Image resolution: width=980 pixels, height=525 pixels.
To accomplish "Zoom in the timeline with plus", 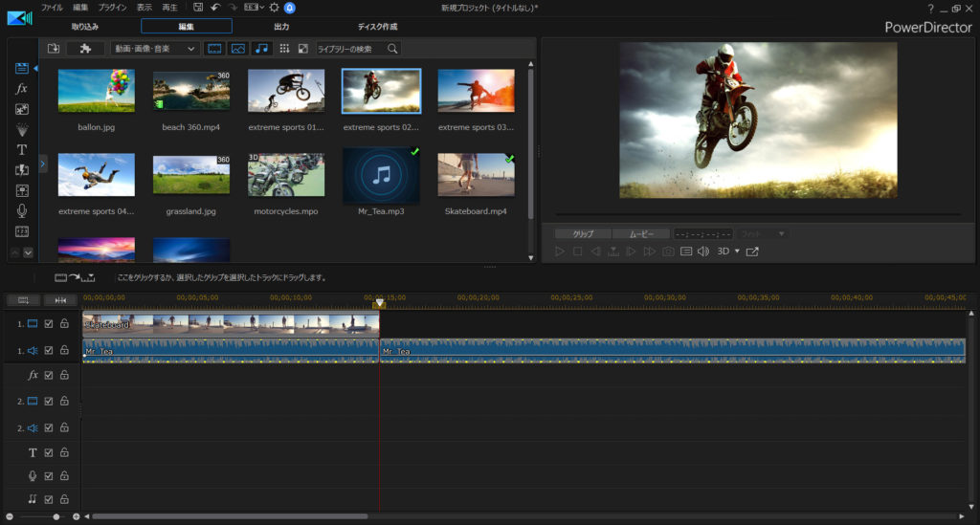I will 76,517.
